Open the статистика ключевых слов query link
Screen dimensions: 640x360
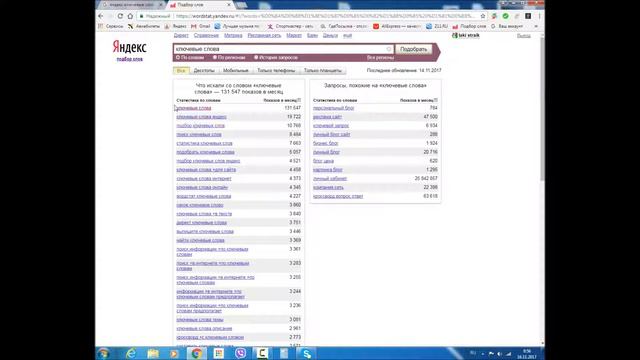tap(204, 143)
